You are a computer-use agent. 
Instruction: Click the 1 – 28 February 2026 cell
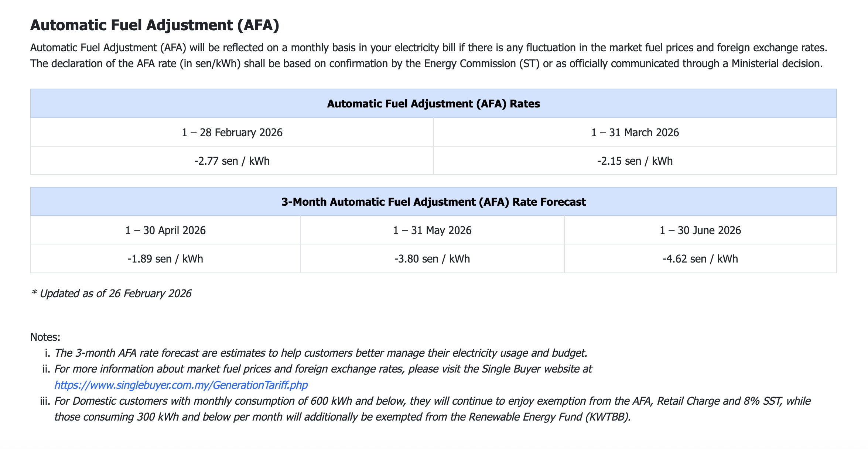[x=232, y=132]
